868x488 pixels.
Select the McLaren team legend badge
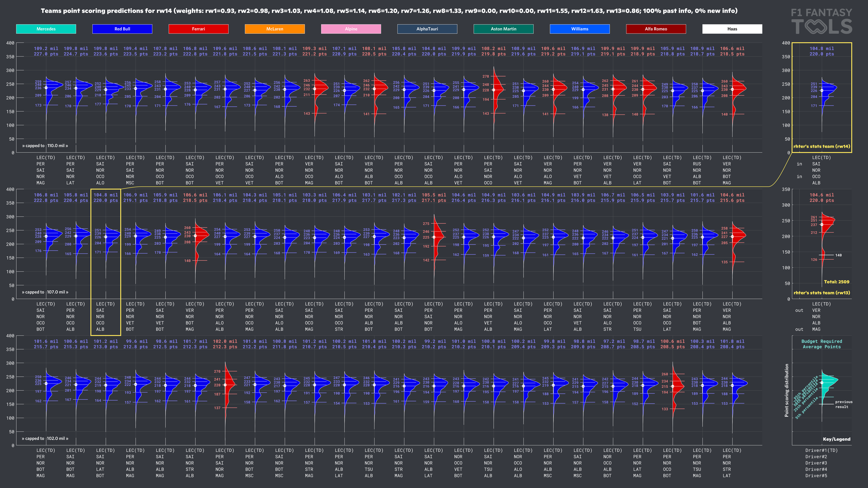[x=275, y=29]
